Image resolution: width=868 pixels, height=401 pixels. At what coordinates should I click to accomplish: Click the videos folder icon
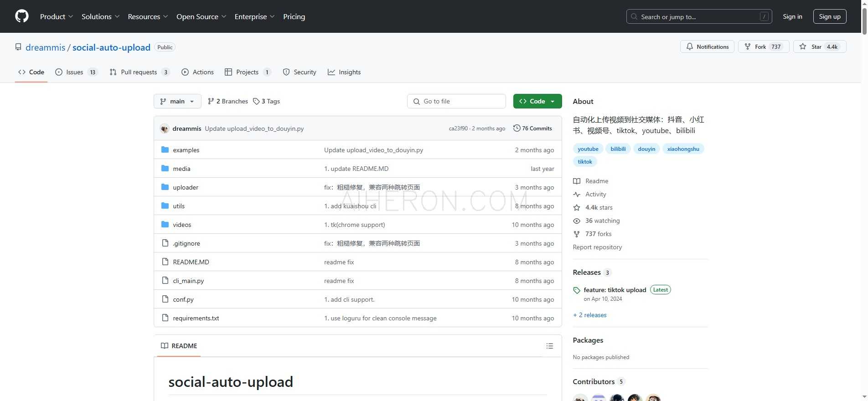click(165, 224)
